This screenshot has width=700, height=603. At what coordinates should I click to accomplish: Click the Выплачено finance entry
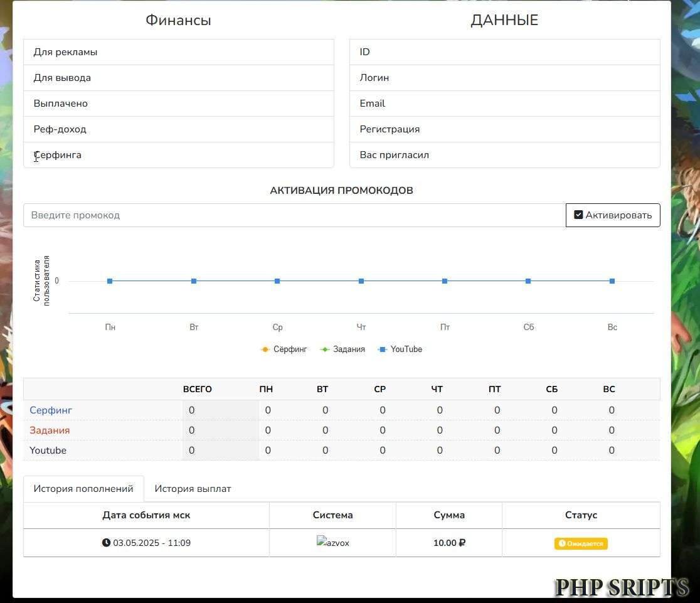tap(178, 104)
